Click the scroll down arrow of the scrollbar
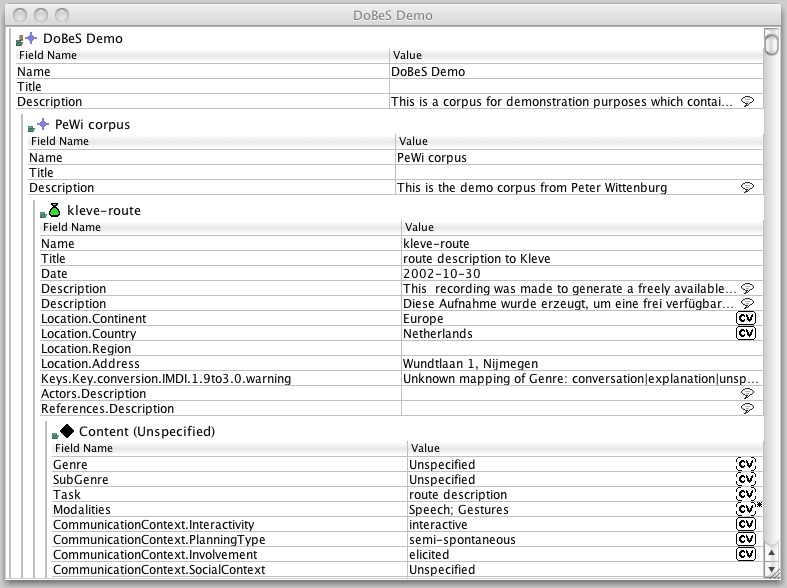Image resolution: width=787 pixels, height=588 pixels. pos(771,569)
